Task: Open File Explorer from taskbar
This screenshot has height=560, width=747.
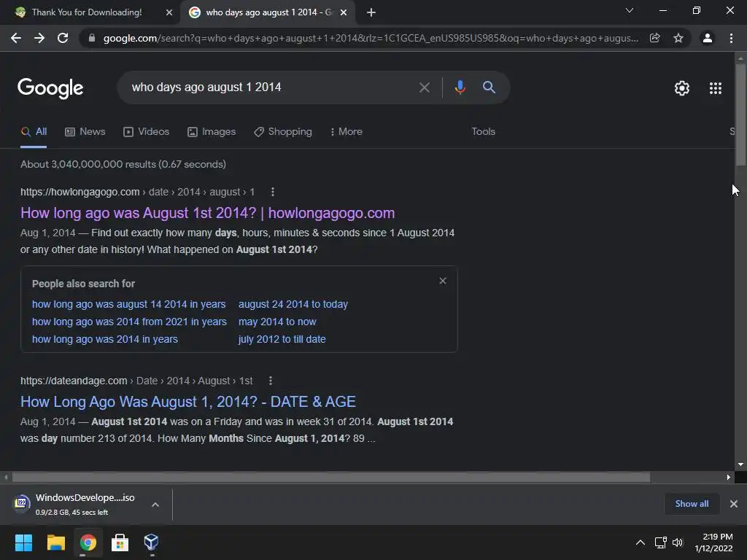Action: (x=55, y=542)
